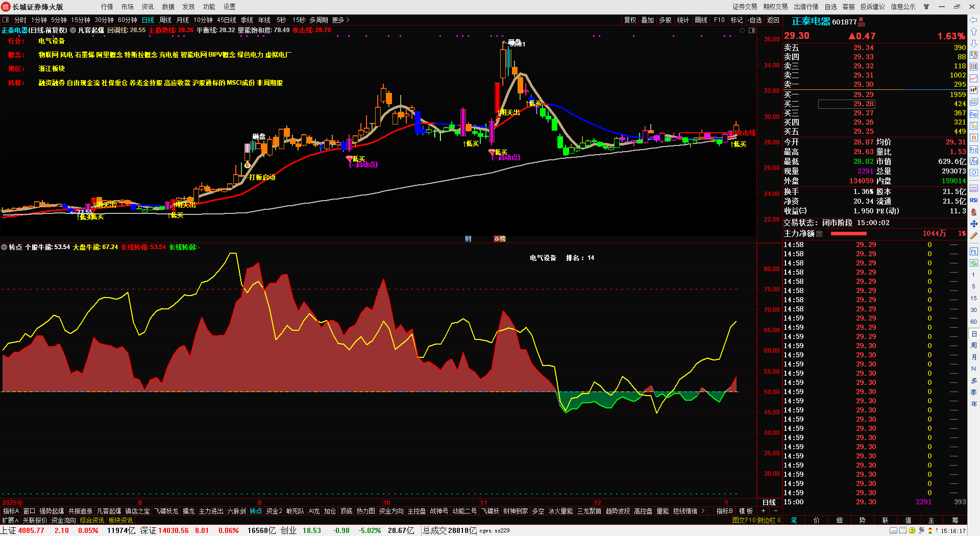
Task: Switch to the 周线 tab
Action: point(165,20)
